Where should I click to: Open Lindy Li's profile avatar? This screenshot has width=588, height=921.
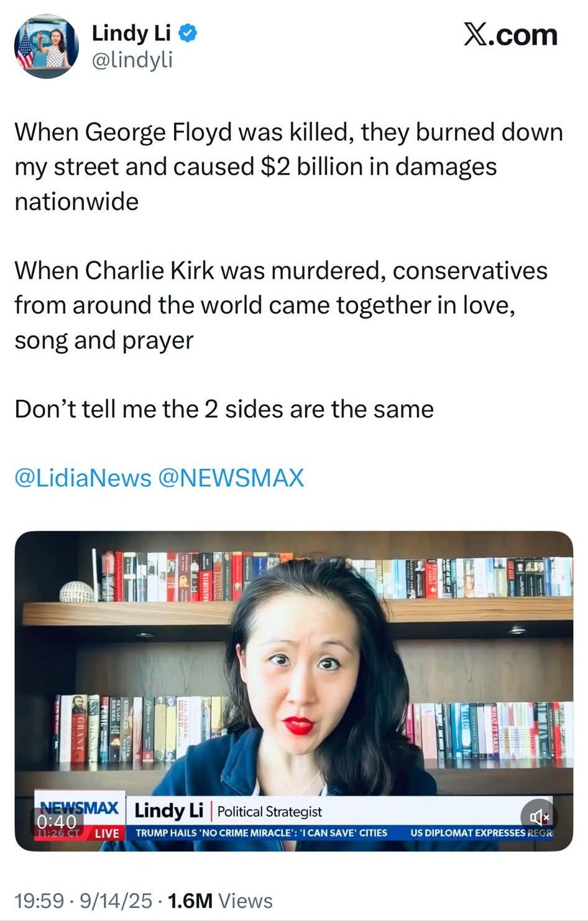(47, 46)
